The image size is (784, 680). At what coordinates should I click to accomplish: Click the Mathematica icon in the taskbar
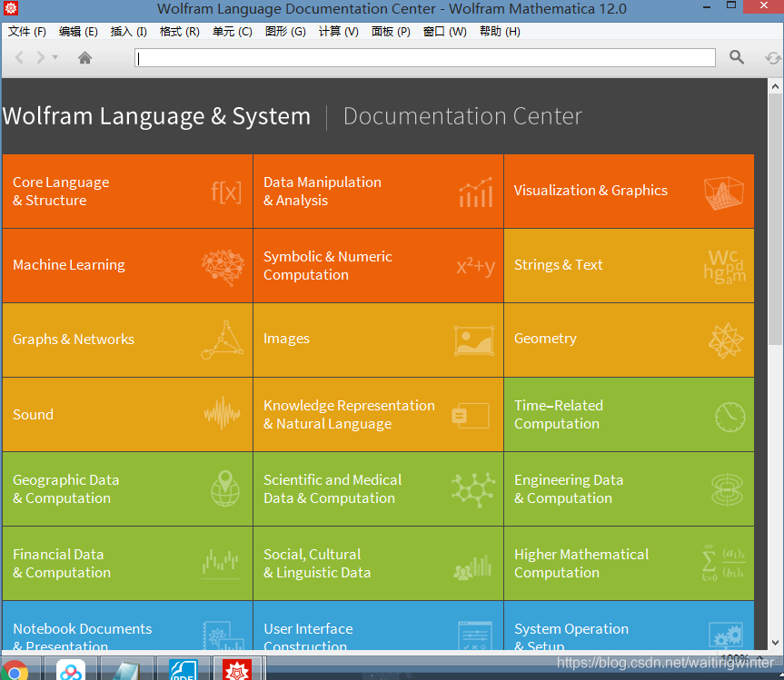coord(237,669)
